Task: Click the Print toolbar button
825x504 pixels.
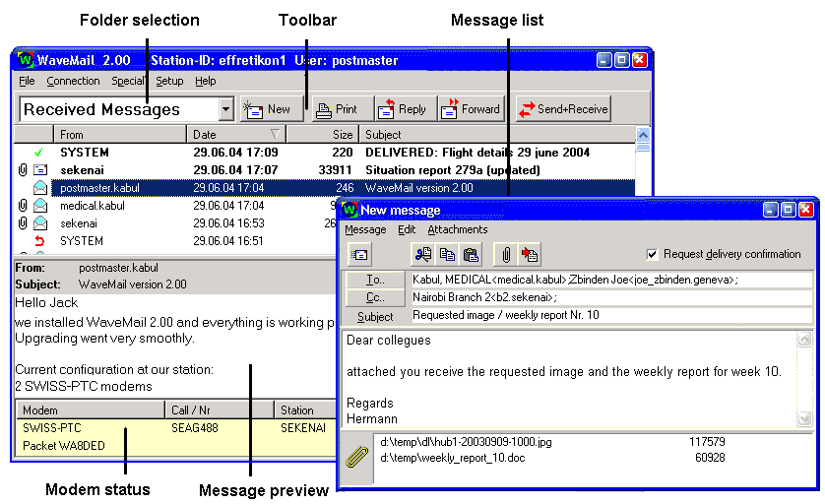Action: pos(343,109)
